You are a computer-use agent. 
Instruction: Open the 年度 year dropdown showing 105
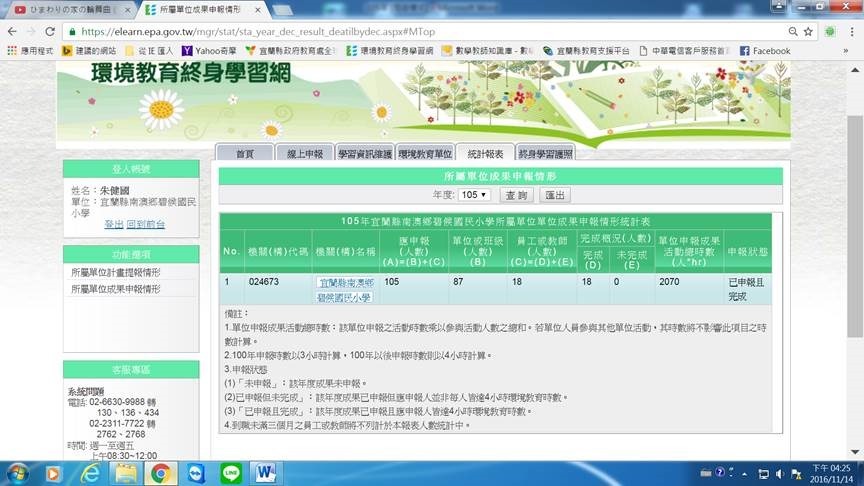coord(475,194)
